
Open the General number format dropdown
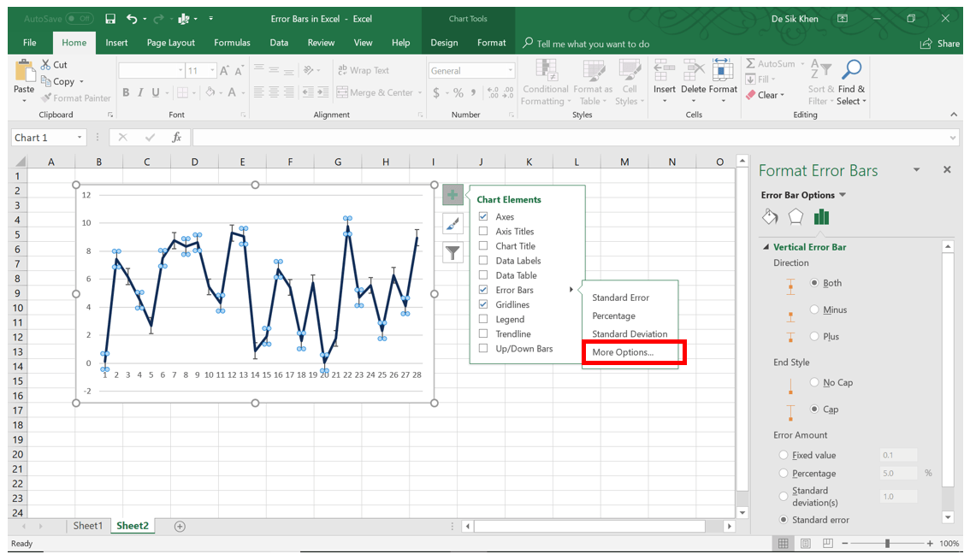(x=510, y=69)
